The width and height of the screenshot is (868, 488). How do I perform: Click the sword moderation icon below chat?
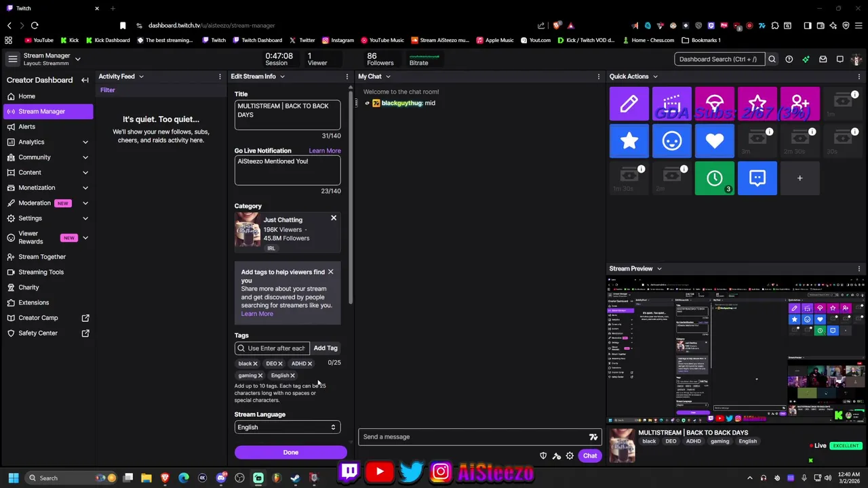pyautogui.click(x=556, y=455)
